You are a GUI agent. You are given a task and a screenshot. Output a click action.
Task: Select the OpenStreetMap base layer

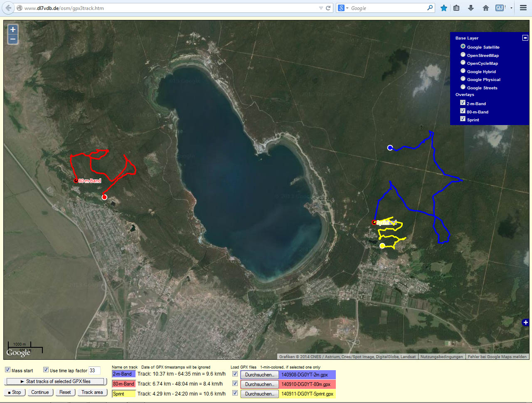point(463,55)
